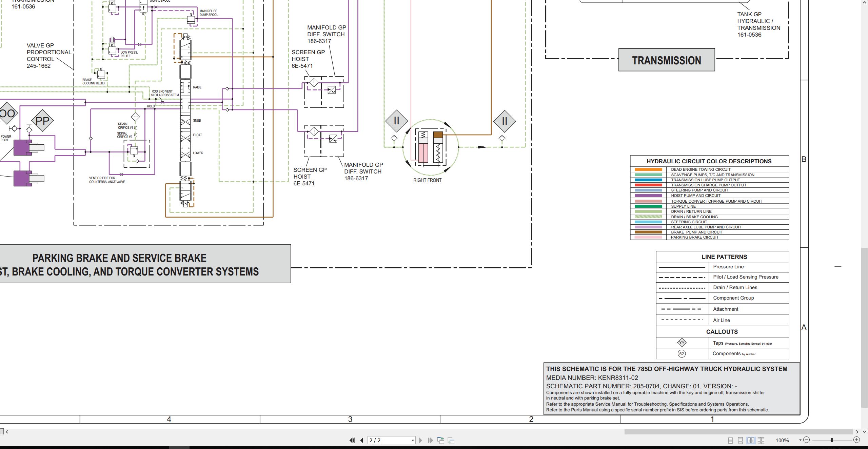Viewport: 868px width, 449px height.
Task: Click the SNUB spool position label
Action: pos(197,121)
